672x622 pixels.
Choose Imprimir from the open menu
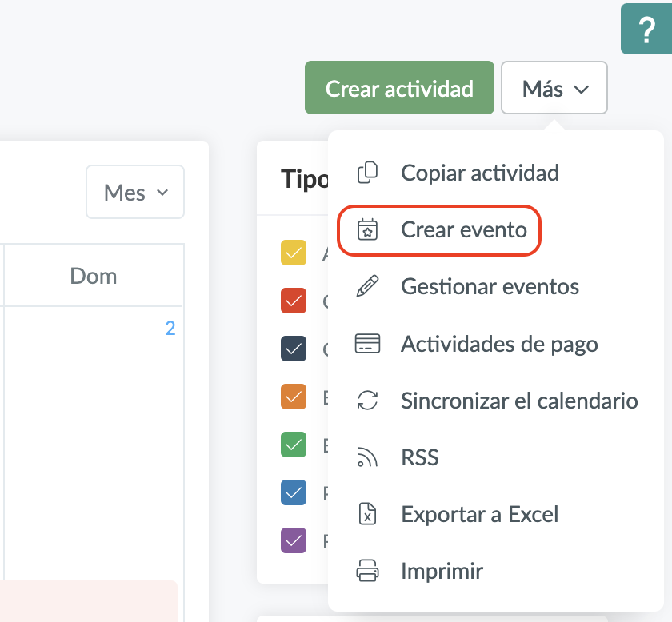coord(441,571)
